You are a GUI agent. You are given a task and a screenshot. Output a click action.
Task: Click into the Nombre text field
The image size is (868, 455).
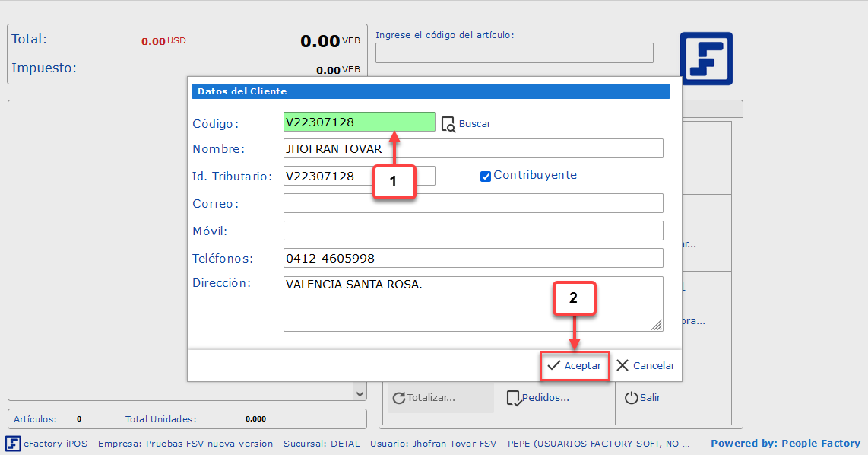click(x=473, y=149)
